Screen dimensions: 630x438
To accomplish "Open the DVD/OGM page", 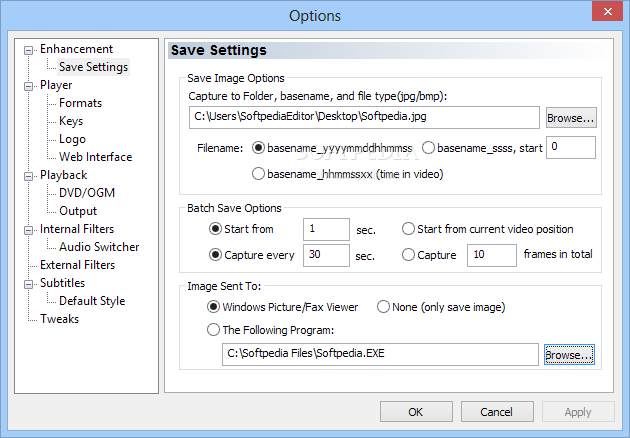I will point(87,193).
